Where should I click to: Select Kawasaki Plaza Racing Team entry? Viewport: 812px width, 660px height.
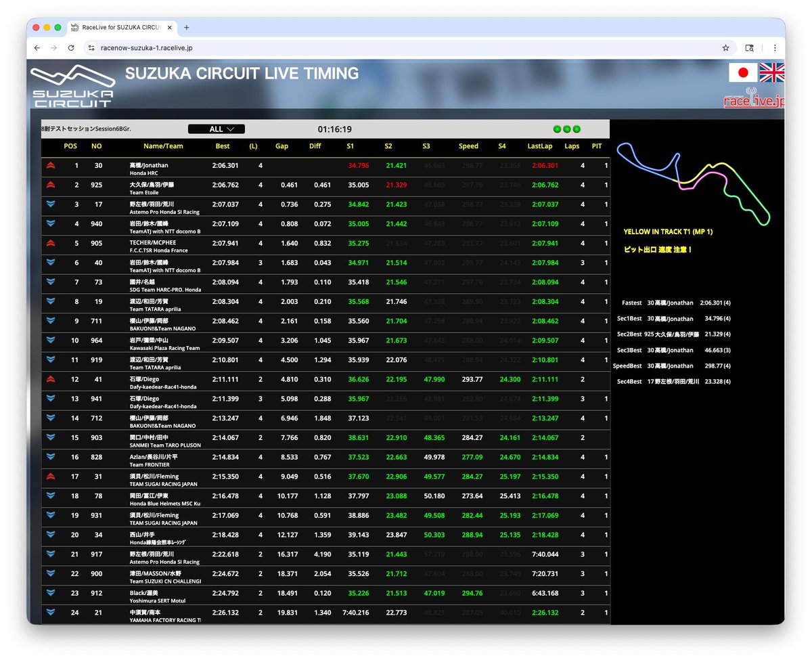tap(164, 348)
